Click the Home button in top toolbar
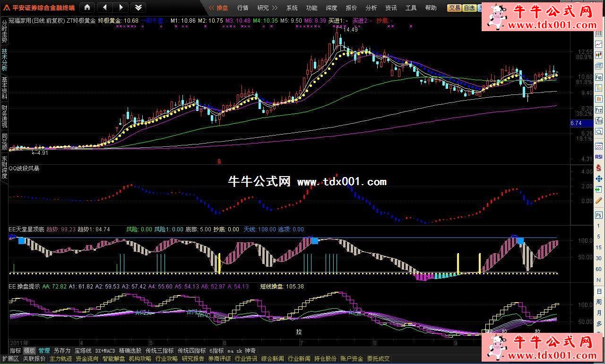This screenshot has height=364, width=605. [87, 8]
